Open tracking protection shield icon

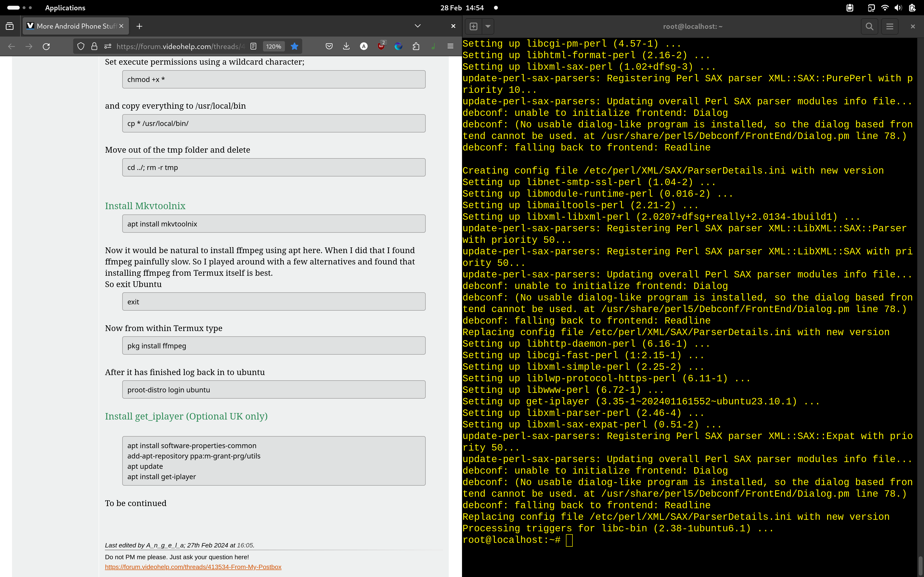click(81, 47)
